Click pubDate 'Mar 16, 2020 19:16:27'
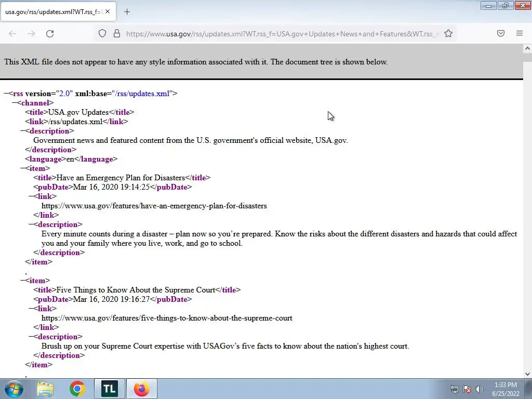 pos(111,299)
